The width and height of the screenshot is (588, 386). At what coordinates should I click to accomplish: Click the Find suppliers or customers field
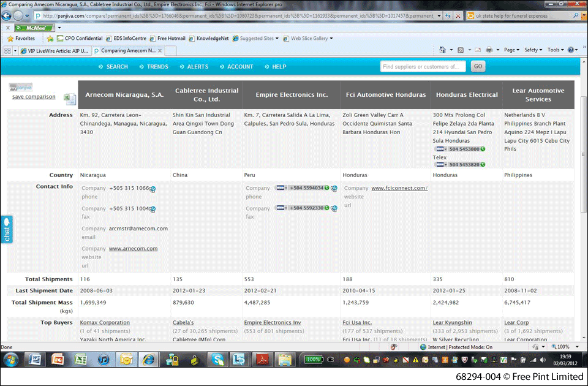423,67
